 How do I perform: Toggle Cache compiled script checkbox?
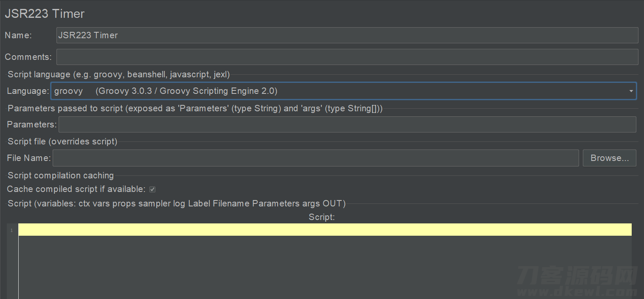click(152, 189)
